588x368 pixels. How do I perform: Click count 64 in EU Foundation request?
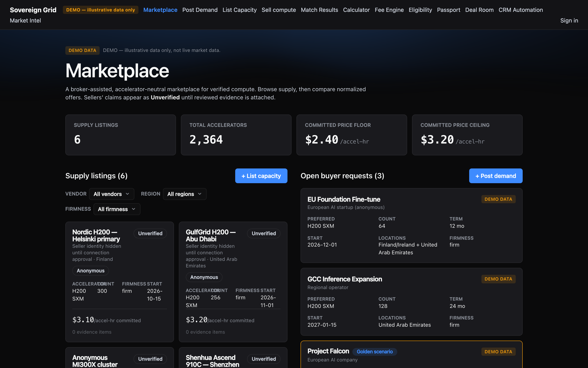[x=382, y=226]
